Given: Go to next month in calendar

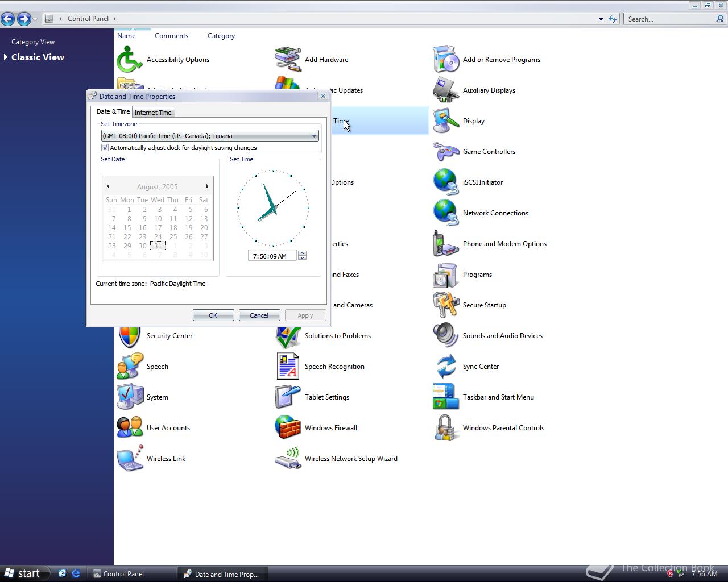Looking at the screenshot, I should tap(207, 186).
